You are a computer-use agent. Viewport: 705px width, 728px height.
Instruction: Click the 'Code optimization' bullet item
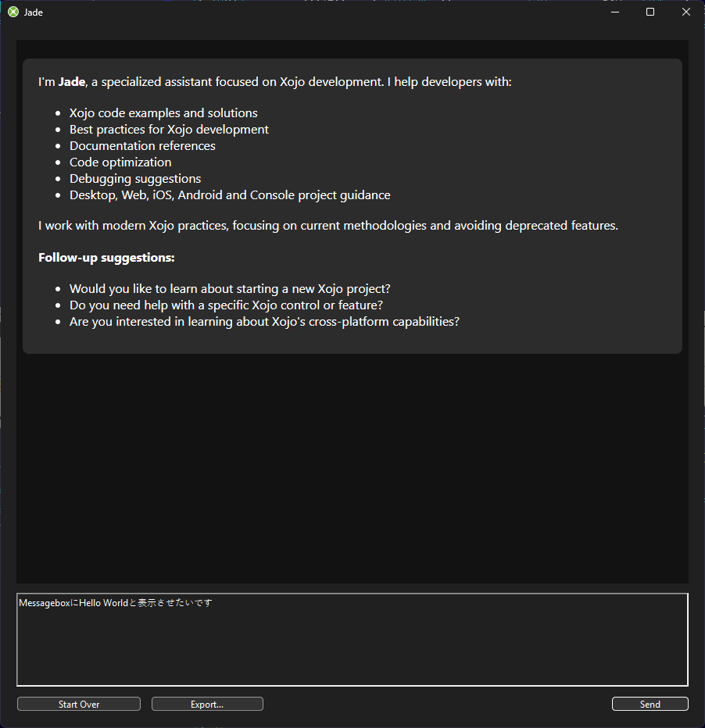click(x=120, y=162)
